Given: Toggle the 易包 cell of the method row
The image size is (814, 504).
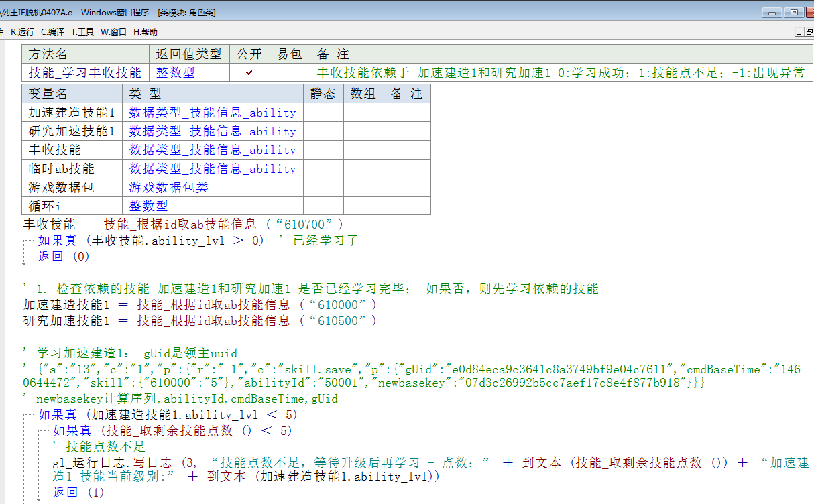Looking at the screenshot, I should pyautogui.click(x=290, y=72).
